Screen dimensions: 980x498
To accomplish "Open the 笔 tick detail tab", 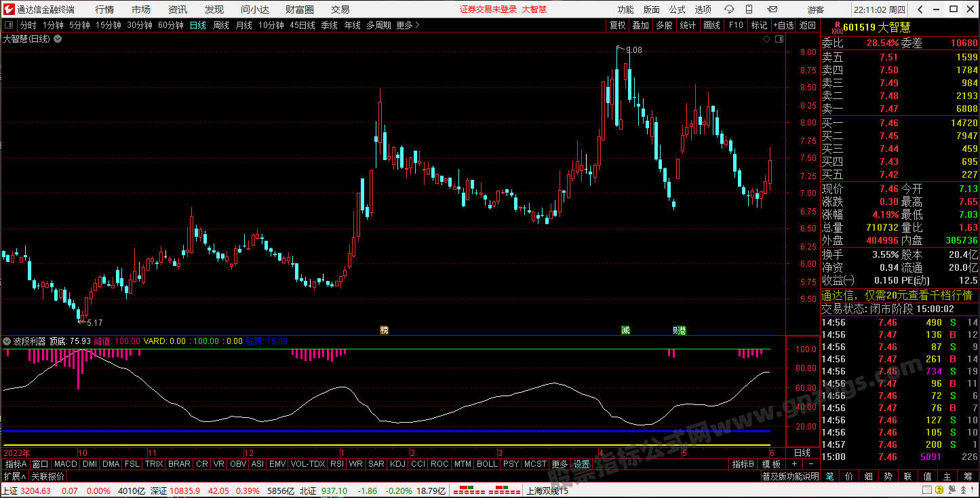I will tap(829, 476).
